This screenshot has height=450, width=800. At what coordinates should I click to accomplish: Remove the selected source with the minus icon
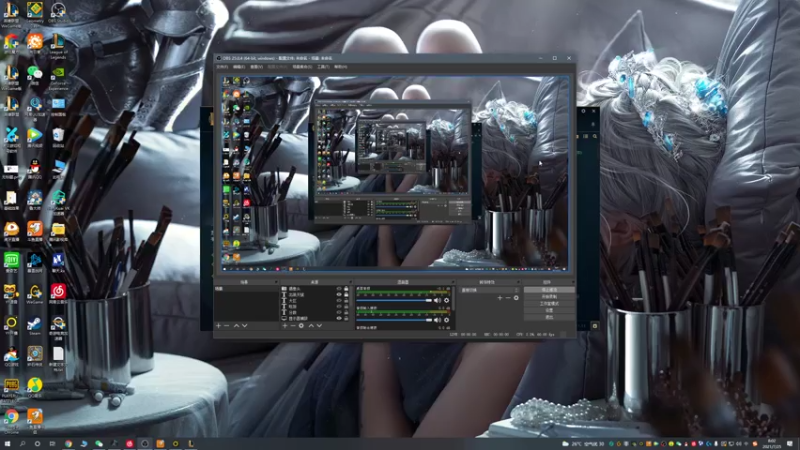tap(293, 326)
